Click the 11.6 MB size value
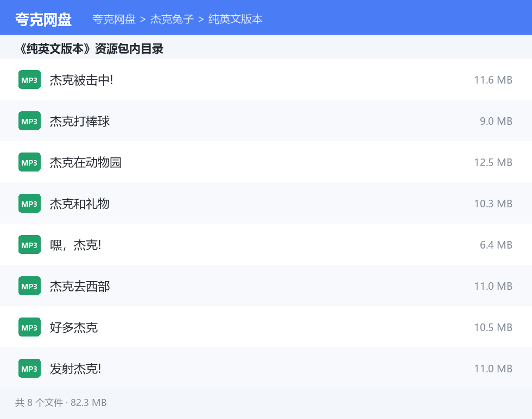 click(x=493, y=80)
